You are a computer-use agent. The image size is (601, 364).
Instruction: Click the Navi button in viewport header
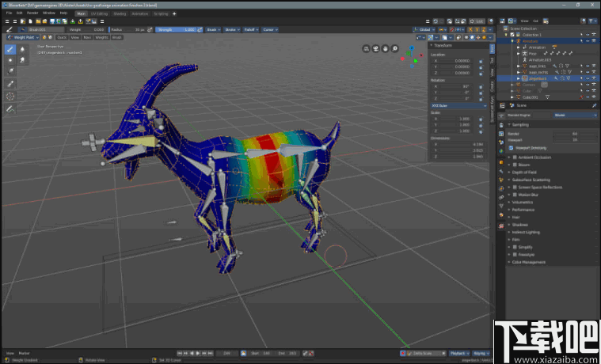click(87, 37)
